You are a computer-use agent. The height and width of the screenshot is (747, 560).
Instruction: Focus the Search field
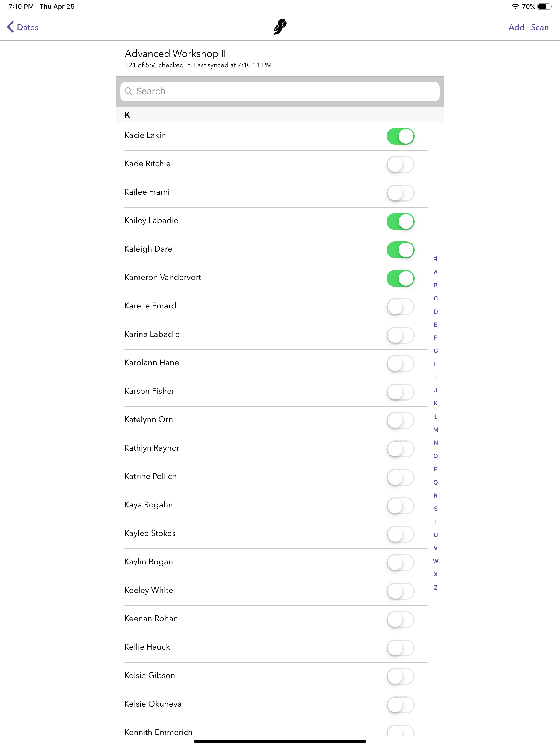pos(280,91)
